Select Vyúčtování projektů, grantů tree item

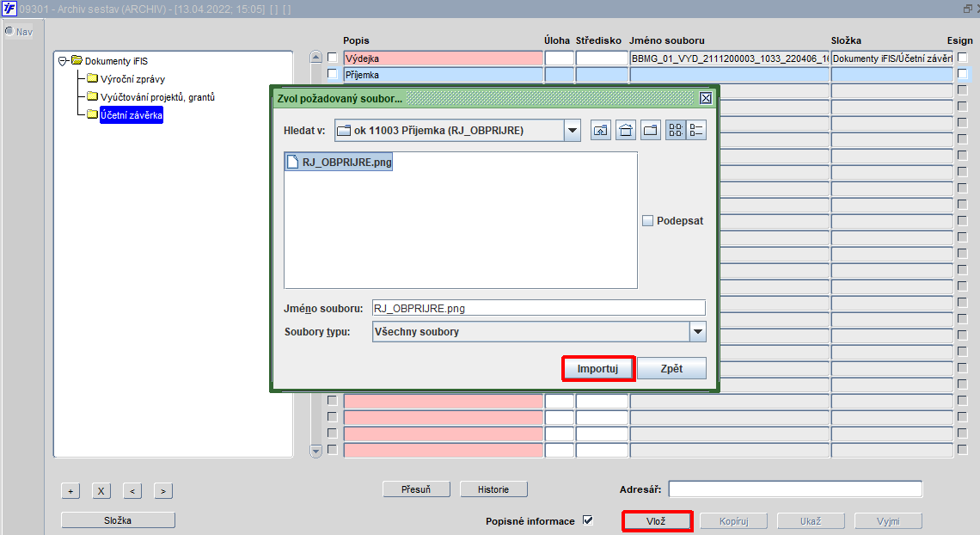[x=157, y=97]
